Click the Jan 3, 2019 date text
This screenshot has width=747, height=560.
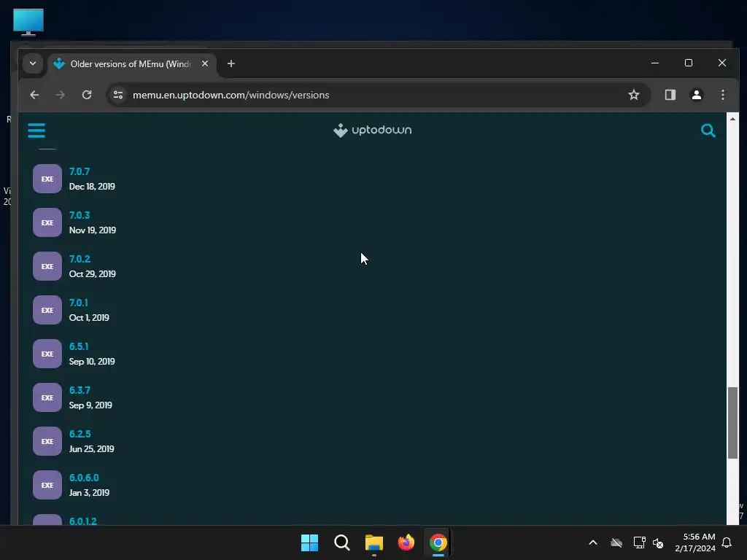tap(89, 494)
